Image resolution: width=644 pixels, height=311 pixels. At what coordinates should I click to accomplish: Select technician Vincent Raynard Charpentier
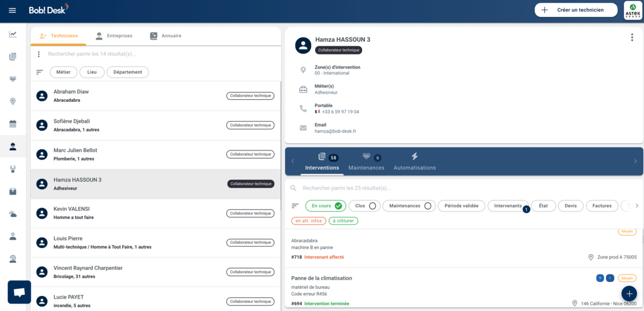pyautogui.click(x=156, y=272)
